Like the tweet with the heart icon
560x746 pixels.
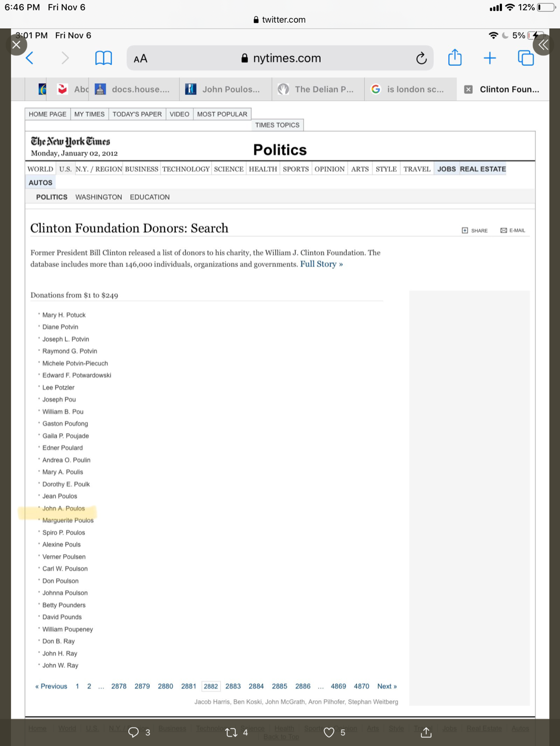(329, 732)
